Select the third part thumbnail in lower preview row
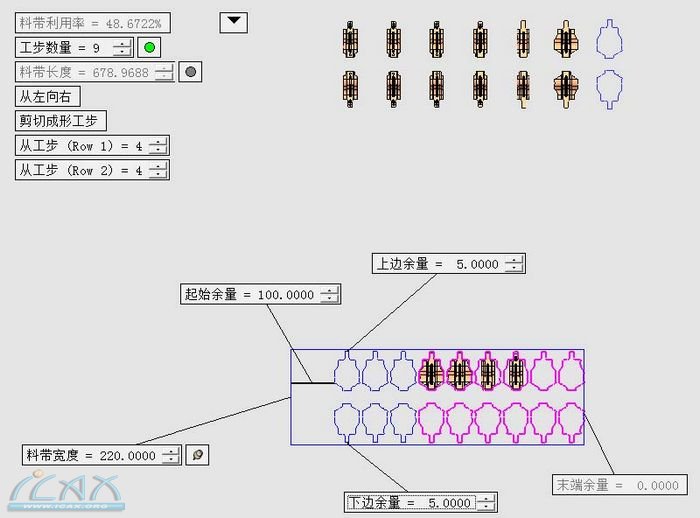 (437, 89)
